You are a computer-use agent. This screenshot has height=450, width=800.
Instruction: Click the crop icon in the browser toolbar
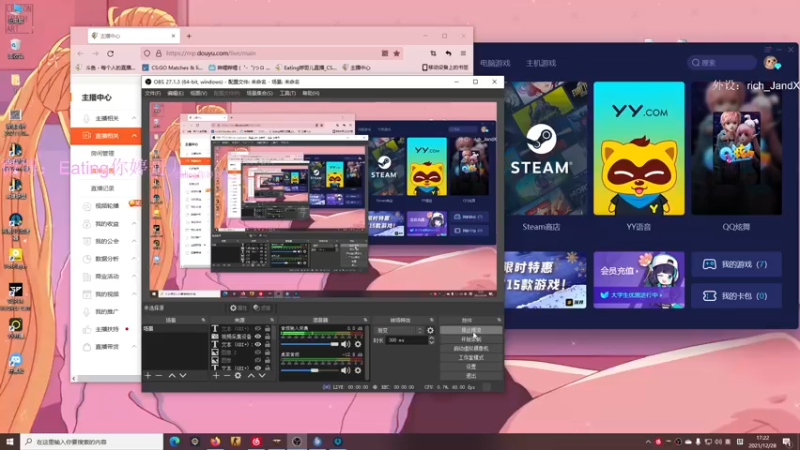(433, 53)
